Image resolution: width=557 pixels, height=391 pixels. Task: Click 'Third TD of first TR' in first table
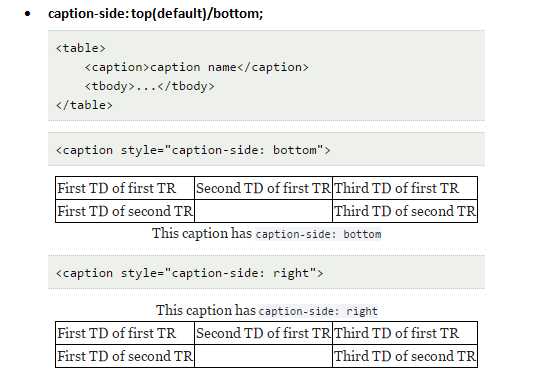coord(396,188)
